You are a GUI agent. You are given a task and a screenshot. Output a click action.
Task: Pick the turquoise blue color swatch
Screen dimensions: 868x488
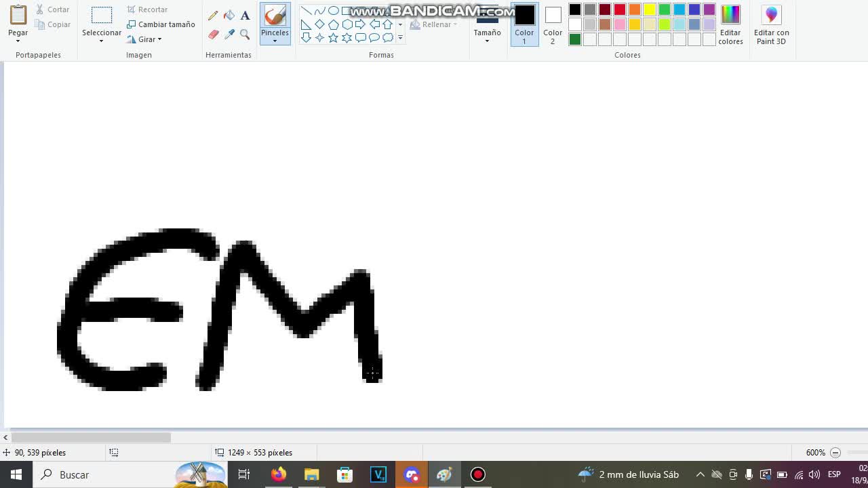[x=679, y=9]
